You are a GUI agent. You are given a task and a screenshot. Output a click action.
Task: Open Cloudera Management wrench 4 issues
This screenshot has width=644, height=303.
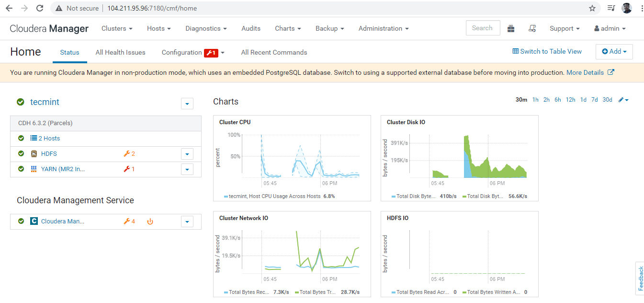129,221
